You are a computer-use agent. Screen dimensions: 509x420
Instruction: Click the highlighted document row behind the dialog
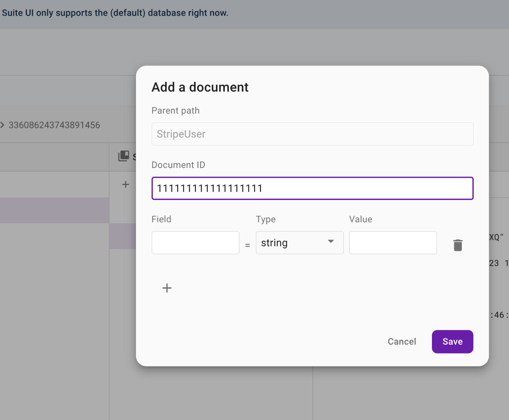pos(123,236)
